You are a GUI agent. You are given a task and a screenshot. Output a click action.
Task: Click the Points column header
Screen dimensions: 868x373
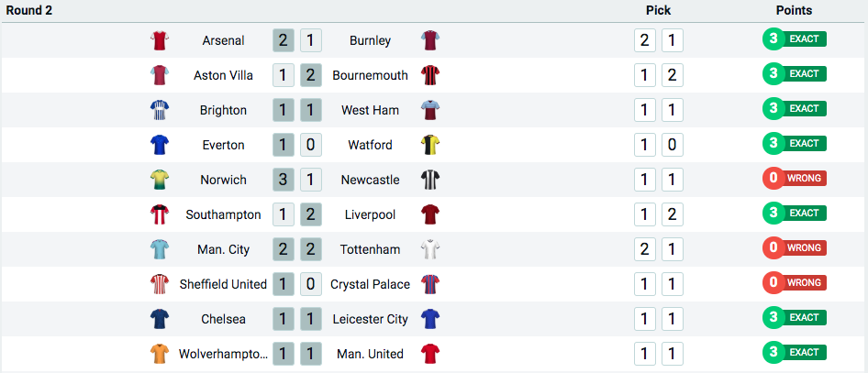794,10
